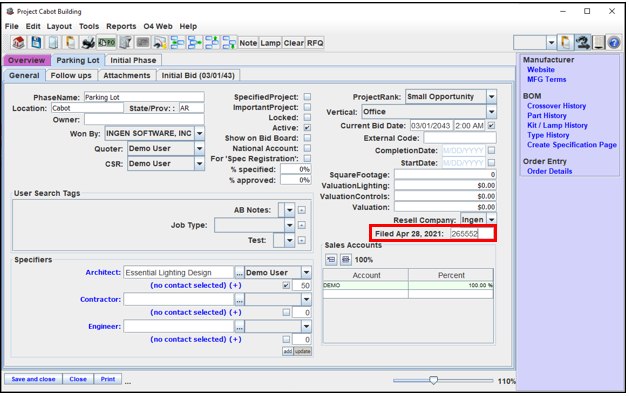Open the Resell Company dropdown
The image size is (629, 396).
[491, 219]
